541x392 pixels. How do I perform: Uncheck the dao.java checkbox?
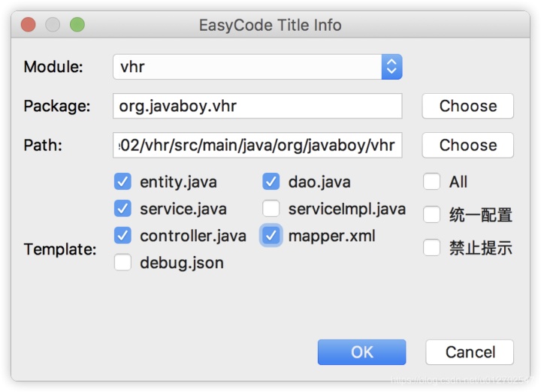coord(270,182)
